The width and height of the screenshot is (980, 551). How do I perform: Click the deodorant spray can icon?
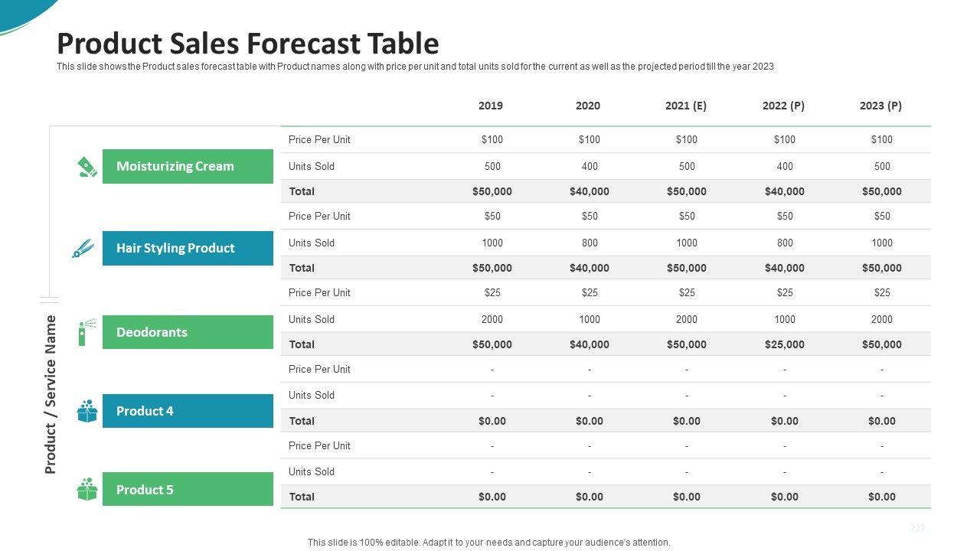click(x=87, y=332)
